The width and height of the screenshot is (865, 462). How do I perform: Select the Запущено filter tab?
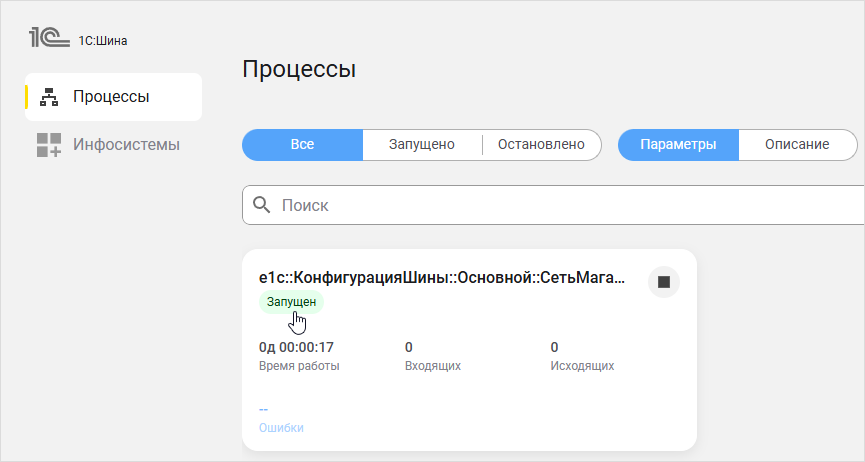point(422,145)
